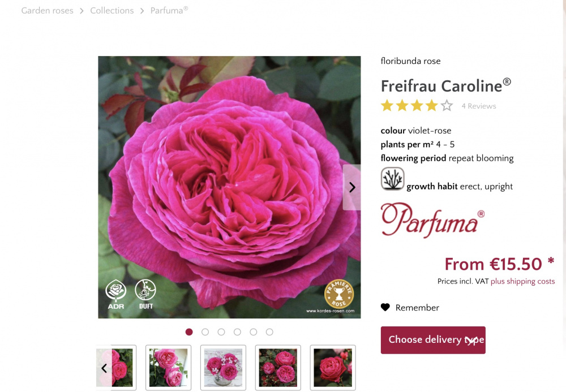Open the Garden roses breadcrumb
Screen dimensions: 566x392
48,11
